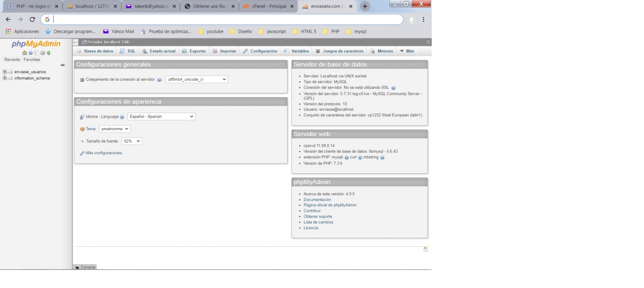The height and width of the screenshot is (288, 644).
Task: Open Chrome profile avatar icon
Action: [412, 19]
